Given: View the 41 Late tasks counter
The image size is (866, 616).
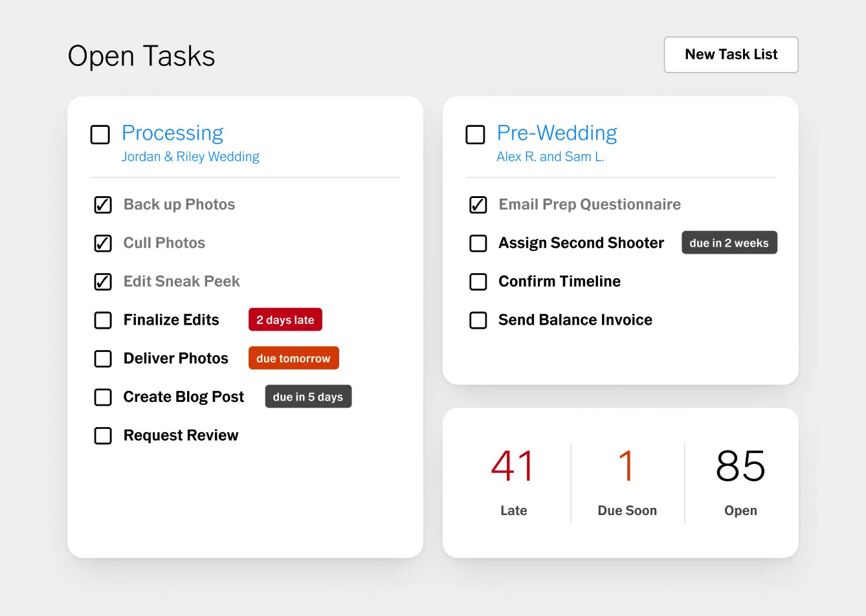Looking at the screenshot, I should 513,482.
